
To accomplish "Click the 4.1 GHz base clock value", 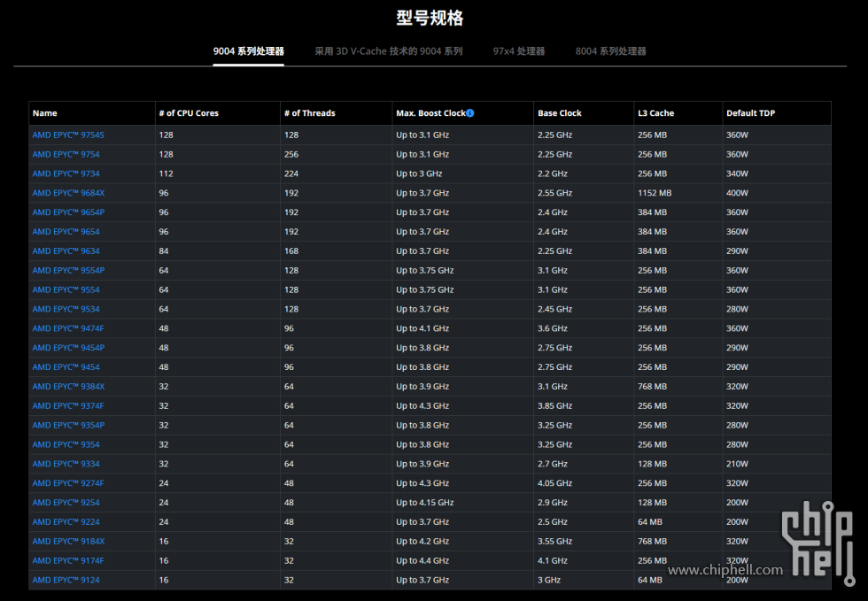I will pos(553,561).
